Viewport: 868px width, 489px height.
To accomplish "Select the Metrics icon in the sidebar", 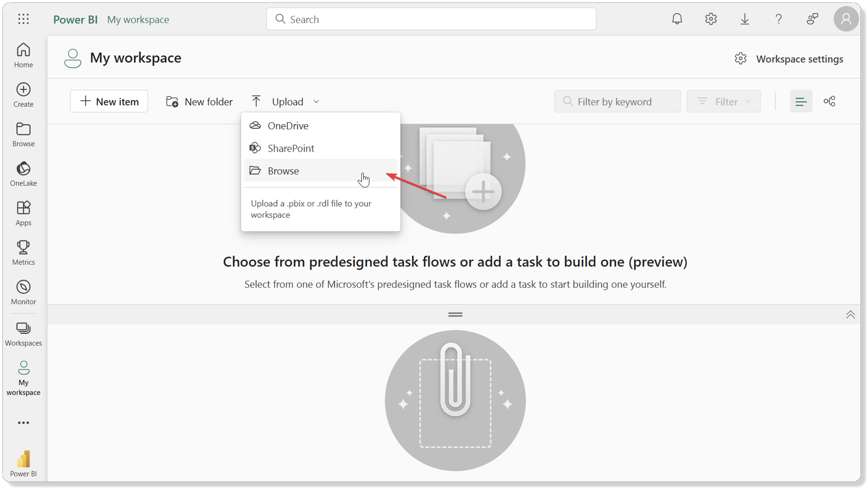I will pyautogui.click(x=23, y=252).
